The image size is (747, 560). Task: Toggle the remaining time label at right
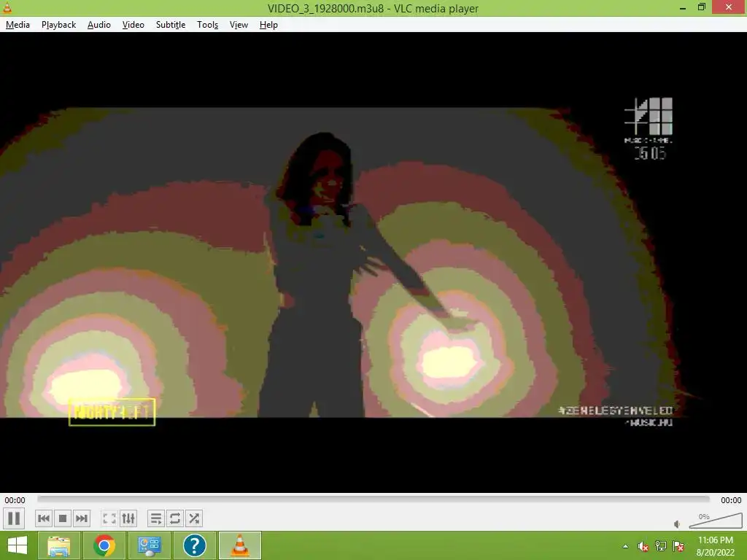coord(731,500)
